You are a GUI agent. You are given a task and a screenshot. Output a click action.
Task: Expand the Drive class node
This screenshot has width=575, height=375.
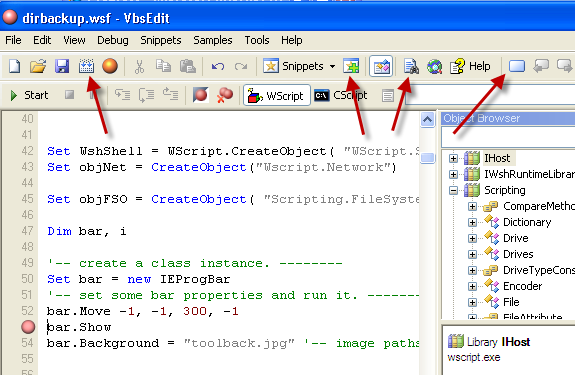472,238
